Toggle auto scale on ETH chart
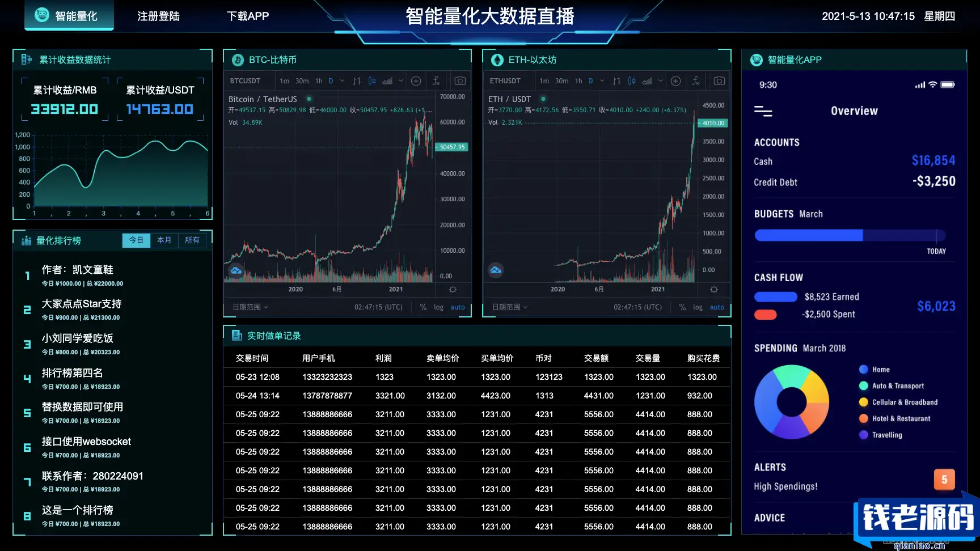The image size is (980, 551). point(717,307)
